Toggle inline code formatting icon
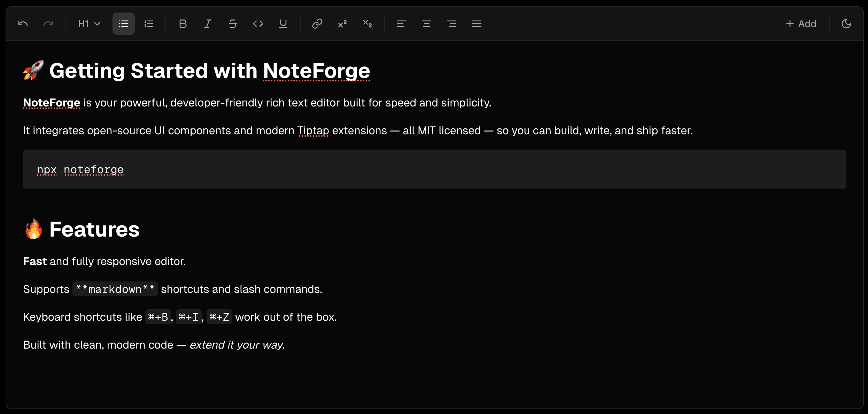 pyautogui.click(x=258, y=24)
